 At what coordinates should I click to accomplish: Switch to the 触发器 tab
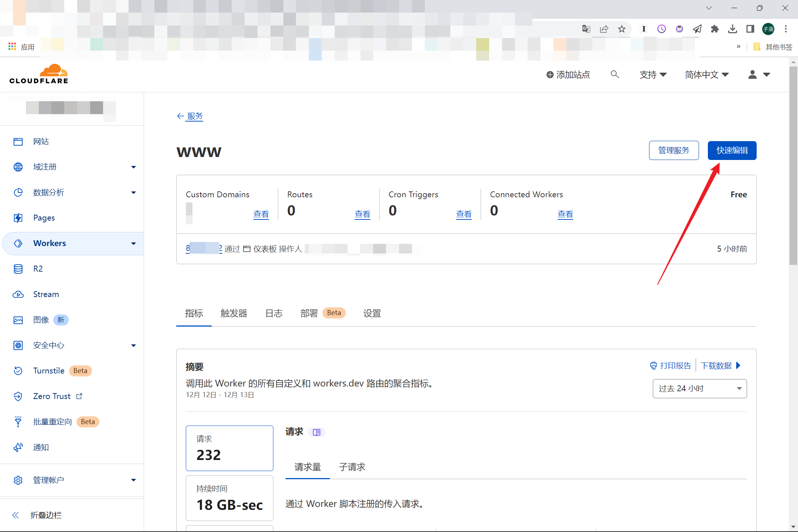(234, 313)
